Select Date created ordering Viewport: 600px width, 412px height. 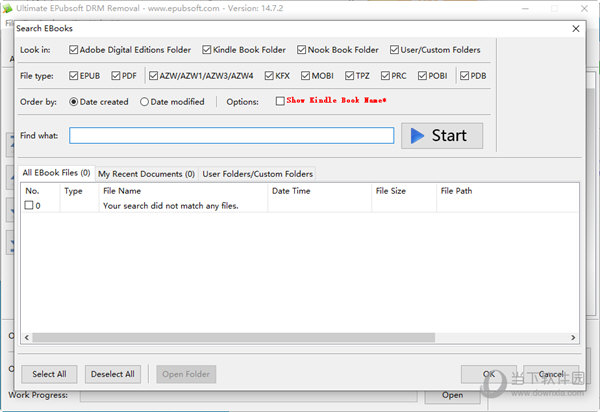tap(73, 102)
